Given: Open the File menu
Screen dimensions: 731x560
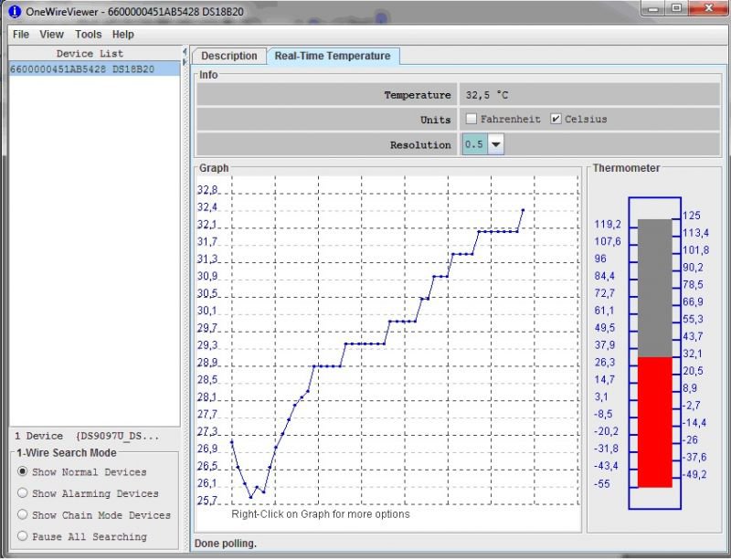Looking at the screenshot, I should 20,35.
